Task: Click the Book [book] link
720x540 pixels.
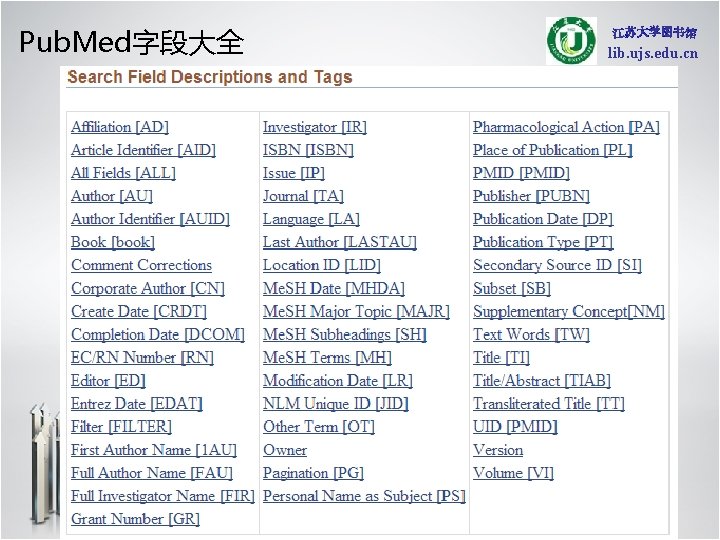Action: pos(113,242)
